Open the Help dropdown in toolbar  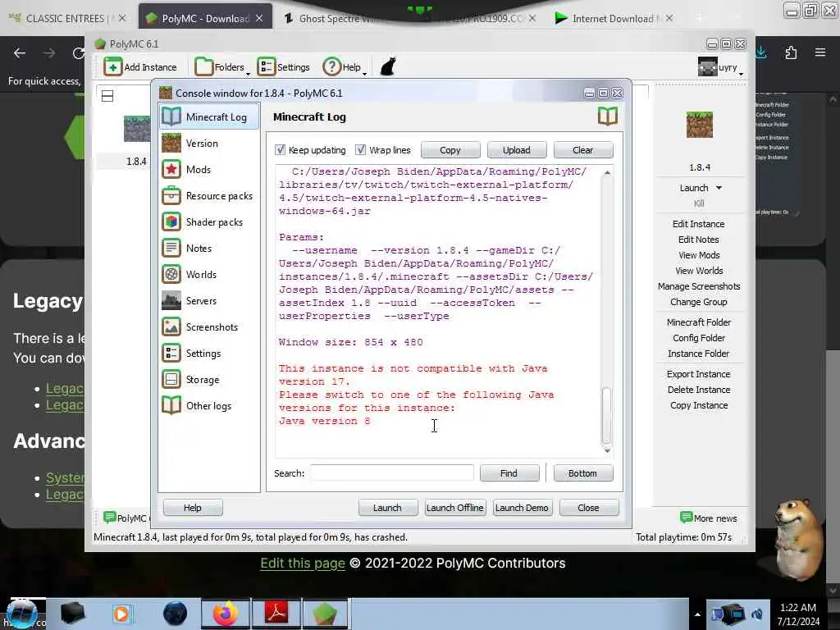point(344,67)
